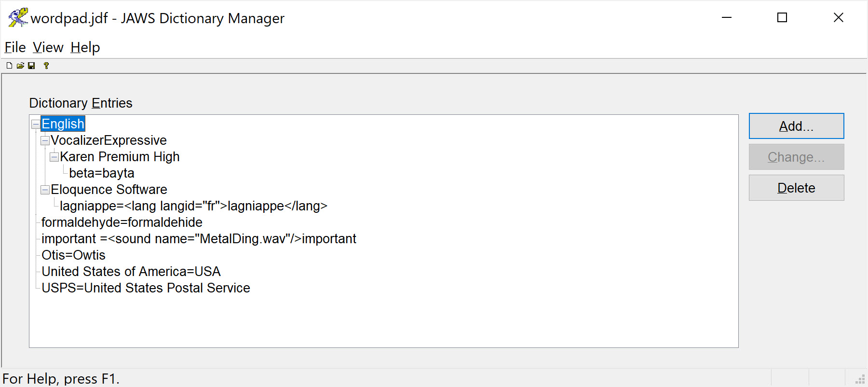
Task: Select the USPS=United States Postal Service entry
Action: pos(146,288)
